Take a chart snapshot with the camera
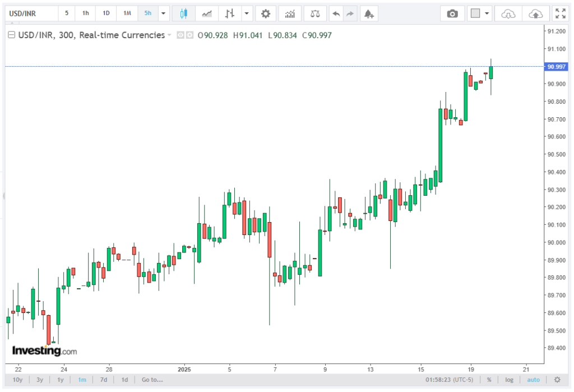 pyautogui.click(x=452, y=13)
